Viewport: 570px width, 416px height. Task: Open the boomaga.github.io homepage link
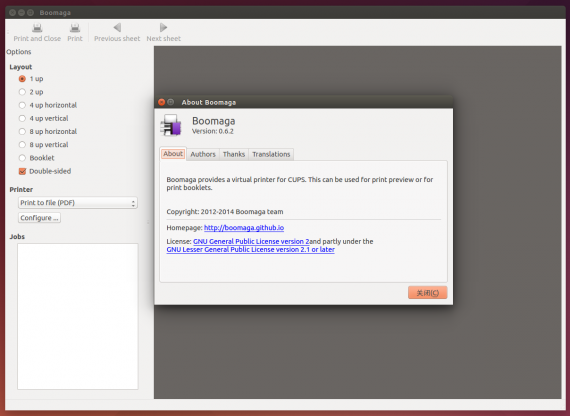[x=244, y=228]
